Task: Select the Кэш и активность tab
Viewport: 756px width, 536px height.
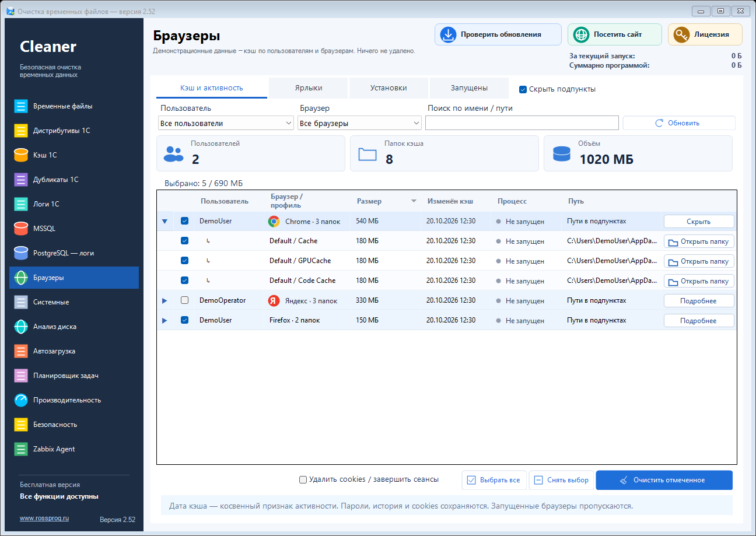Action: (212, 88)
